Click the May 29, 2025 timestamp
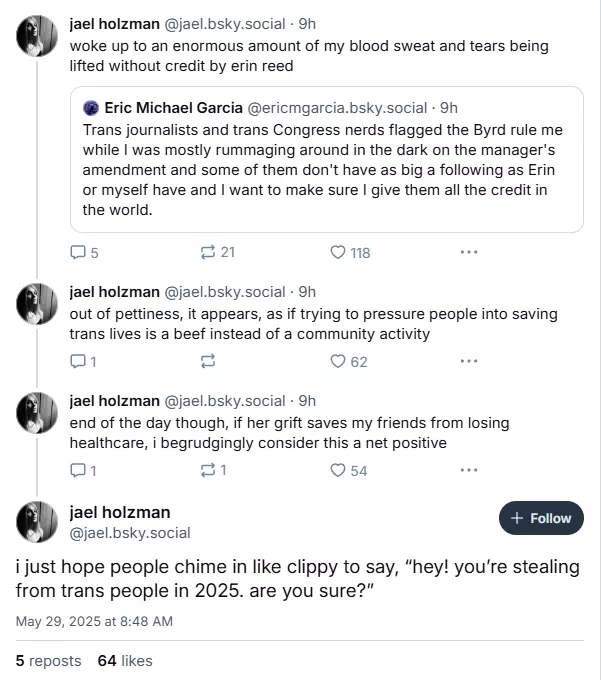 click(x=94, y=621)
